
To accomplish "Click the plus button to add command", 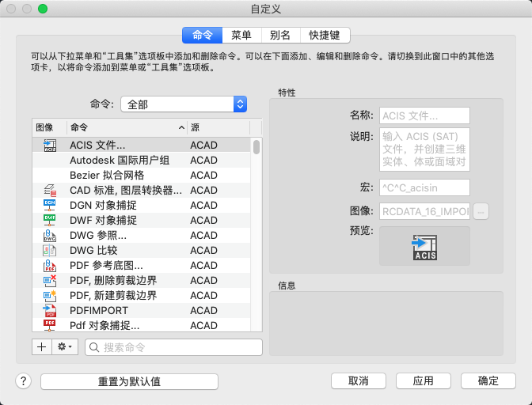I will click(42, 346).
